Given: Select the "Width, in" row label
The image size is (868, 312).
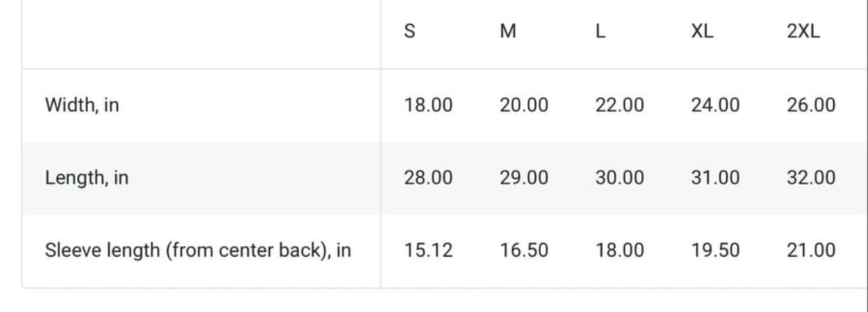Looking at the screenshot, I should (x=82, y=105).
